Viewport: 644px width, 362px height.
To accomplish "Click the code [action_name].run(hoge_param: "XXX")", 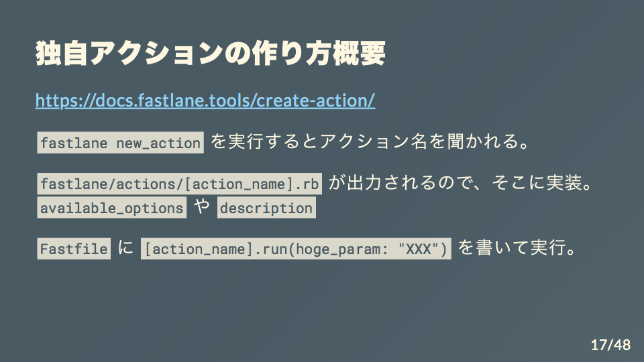I will (296, 248).
